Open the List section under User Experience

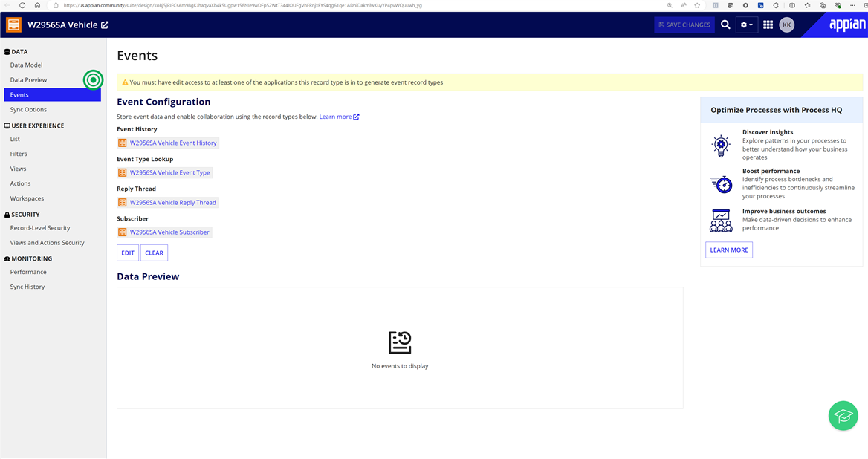pyautogui.click(x=15, y=140)
